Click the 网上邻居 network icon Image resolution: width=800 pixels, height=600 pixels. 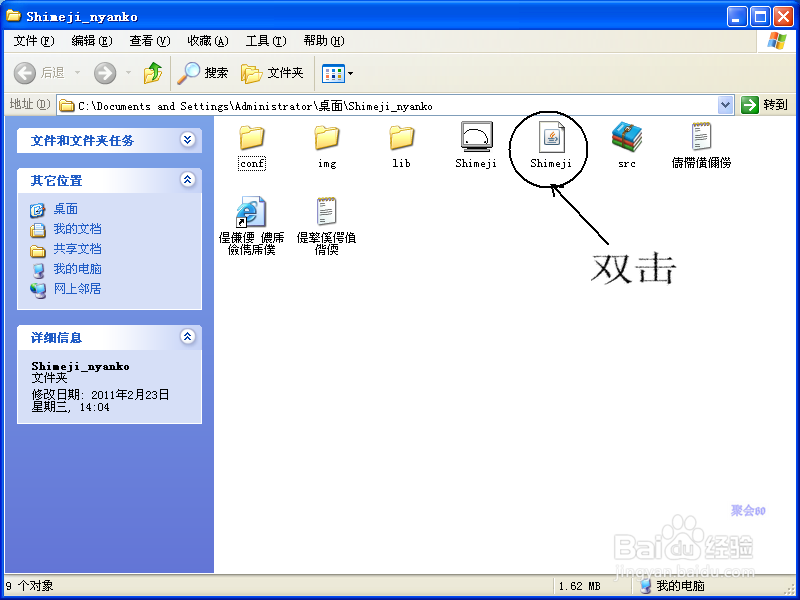38,290
